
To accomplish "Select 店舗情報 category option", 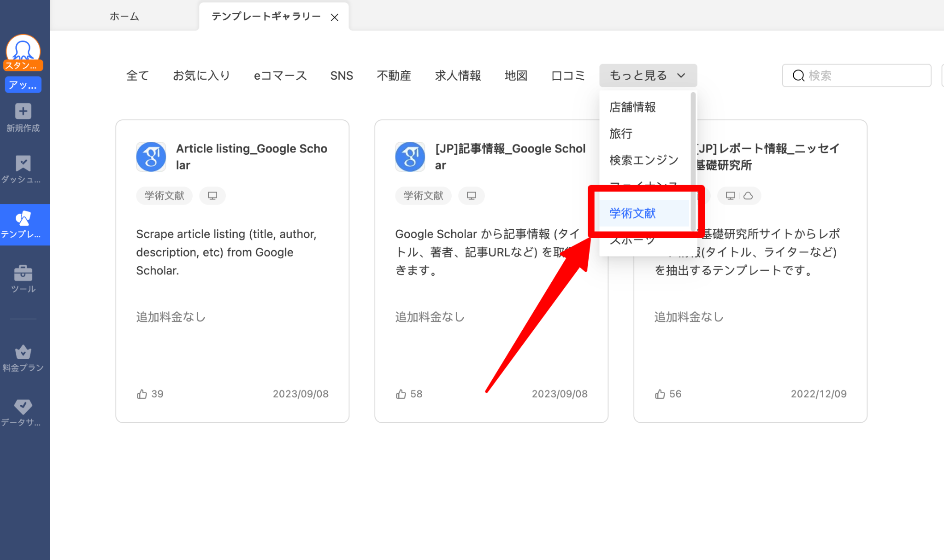I will (632, 107).
